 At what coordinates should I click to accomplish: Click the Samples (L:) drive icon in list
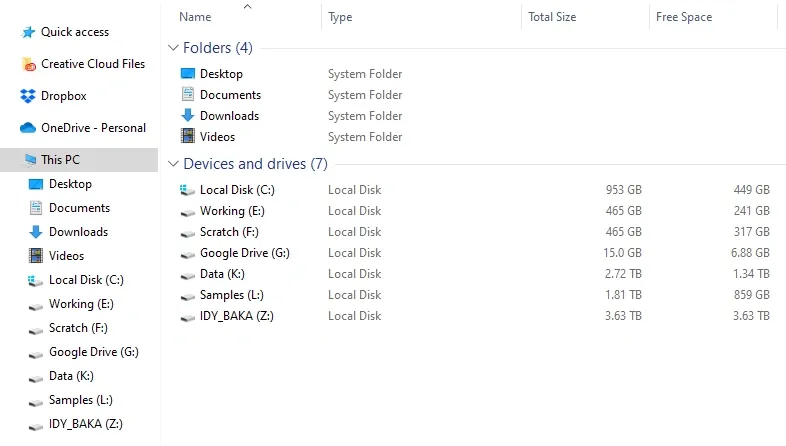(187, 297)
